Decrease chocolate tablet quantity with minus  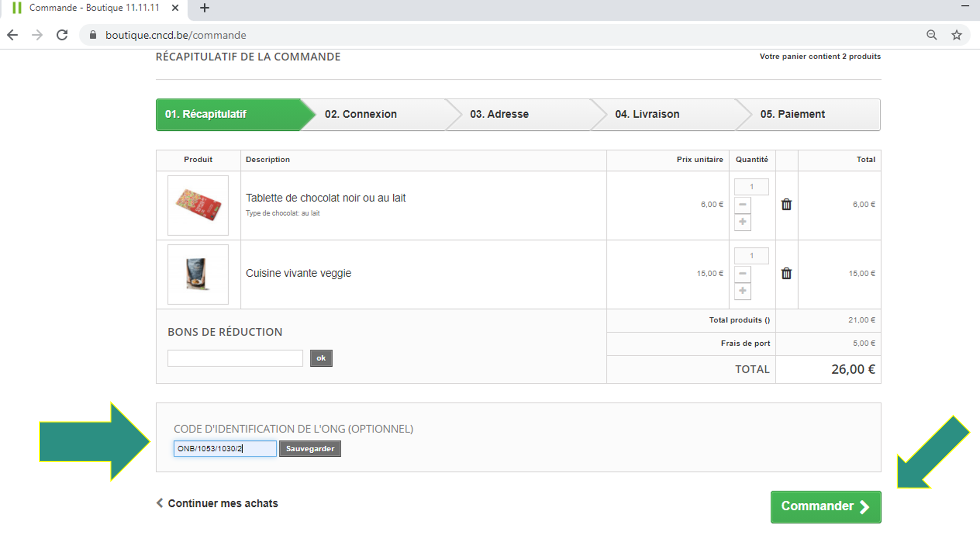tap(742, 204)
